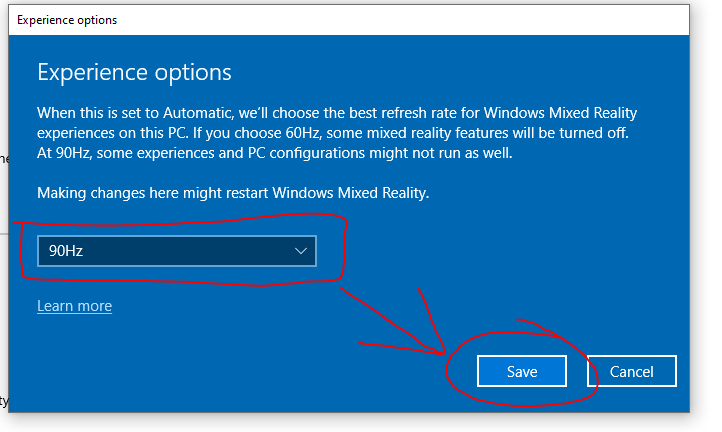Open the 90Hz refresh rate dropdown

pos(176,251)
